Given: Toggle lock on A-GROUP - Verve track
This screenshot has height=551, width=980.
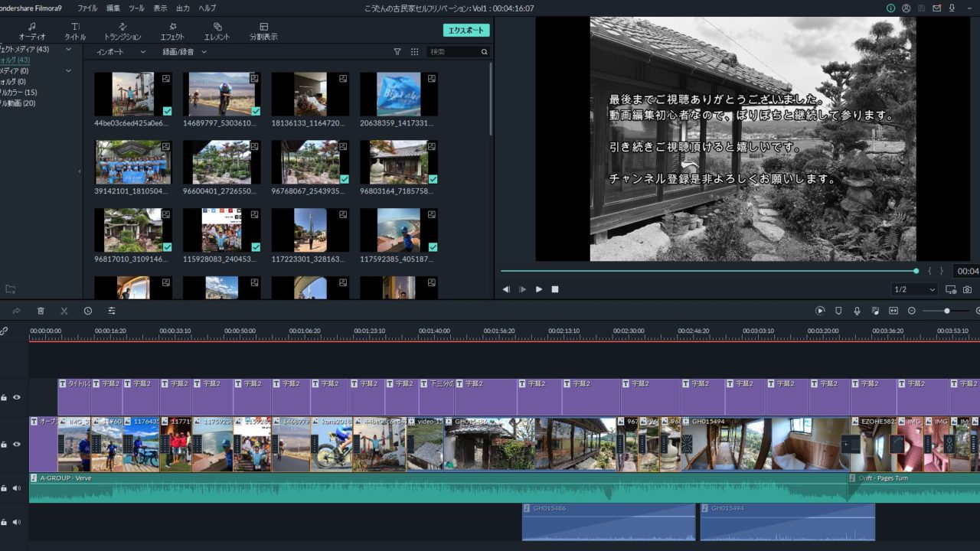Looking at the screenshot, I should [x=4, y=487].
